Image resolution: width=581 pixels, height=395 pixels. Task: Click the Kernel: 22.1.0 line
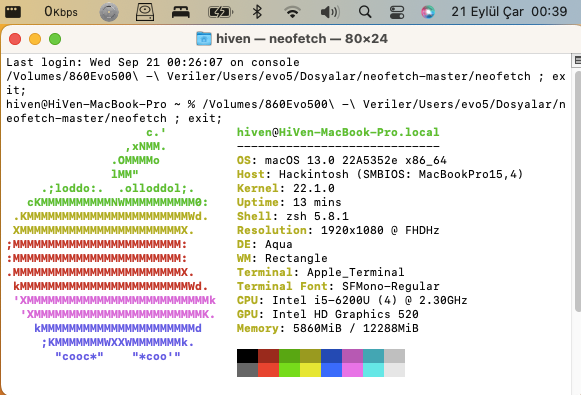tap(286, 188)
